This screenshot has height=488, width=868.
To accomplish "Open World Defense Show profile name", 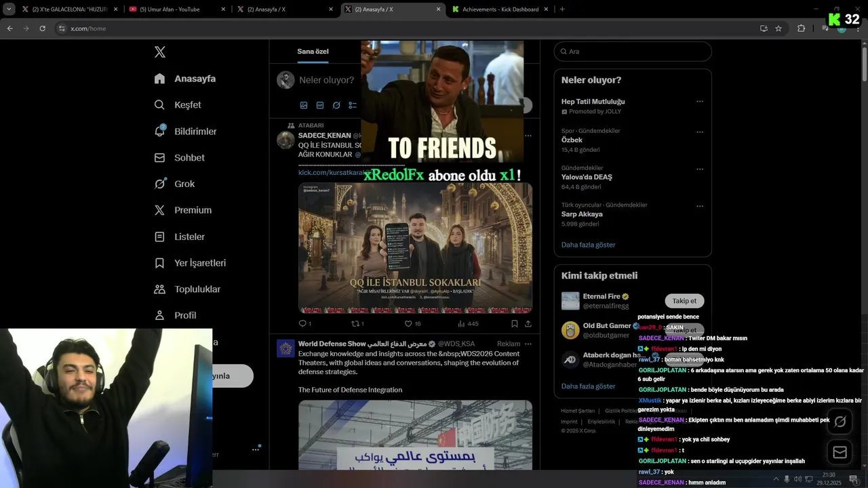I will pyautogui.click(x=362, y=344).
